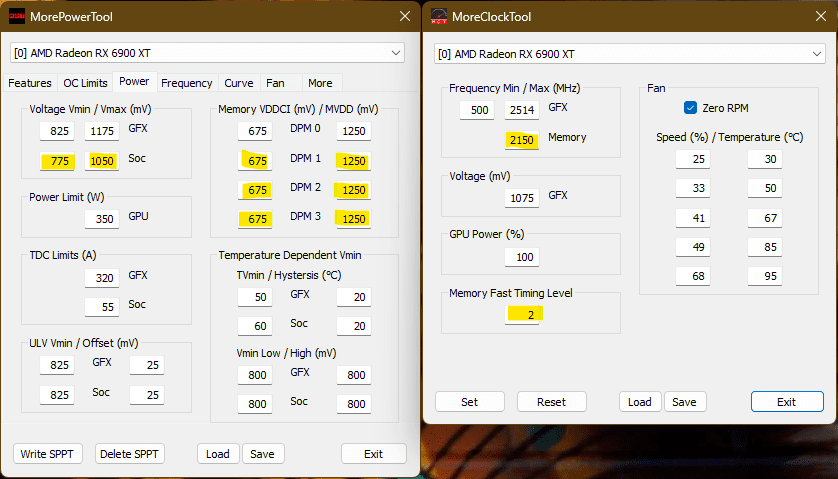This screenshot has height=479, width=838.
Task: Click the GPU Power percent field
Action: click(522, 257)
